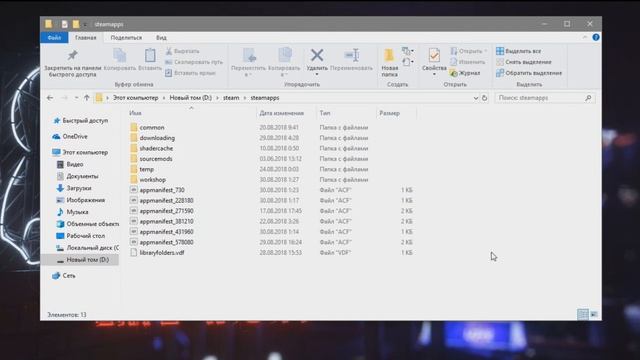Select file appmanifest_271590
This screenshot has width=640, height=360.
[167, 211]
